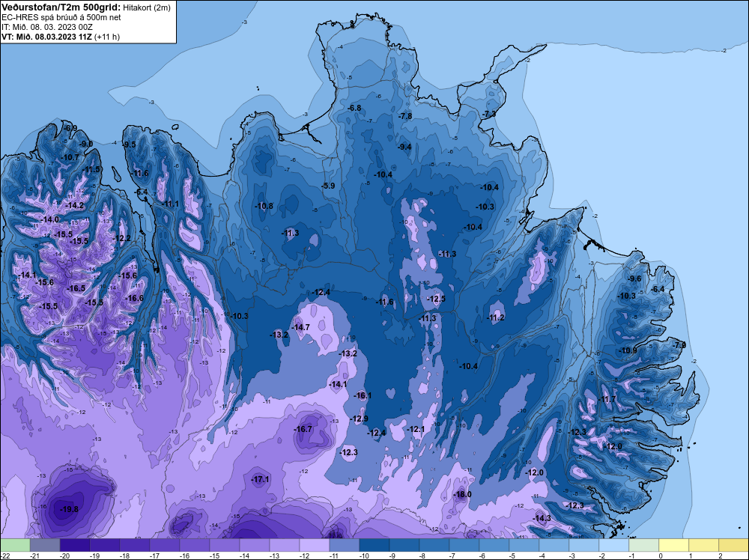Select the legend swatch between -20 and -19
Viewport: 749px width, 560px height.
[x=74, y=545]
